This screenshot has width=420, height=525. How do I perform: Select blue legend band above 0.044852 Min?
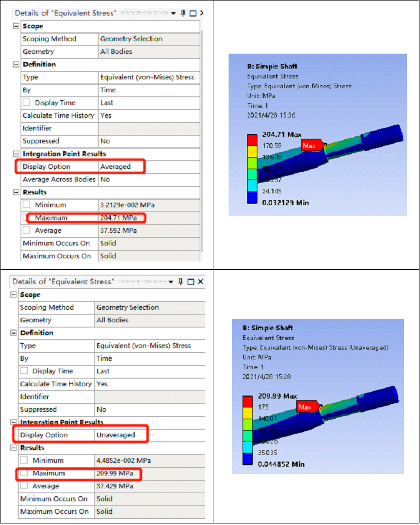click(248, 459)
